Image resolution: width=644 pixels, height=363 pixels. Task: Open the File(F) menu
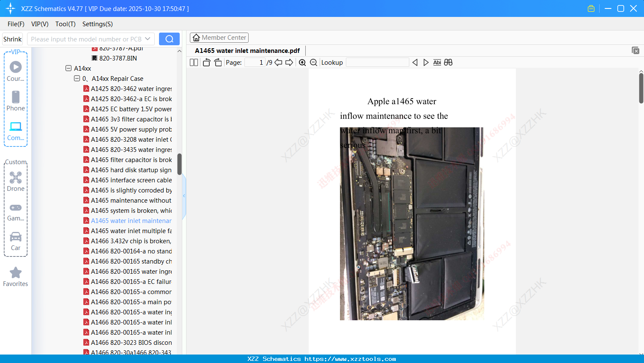[x=16, y=24]
